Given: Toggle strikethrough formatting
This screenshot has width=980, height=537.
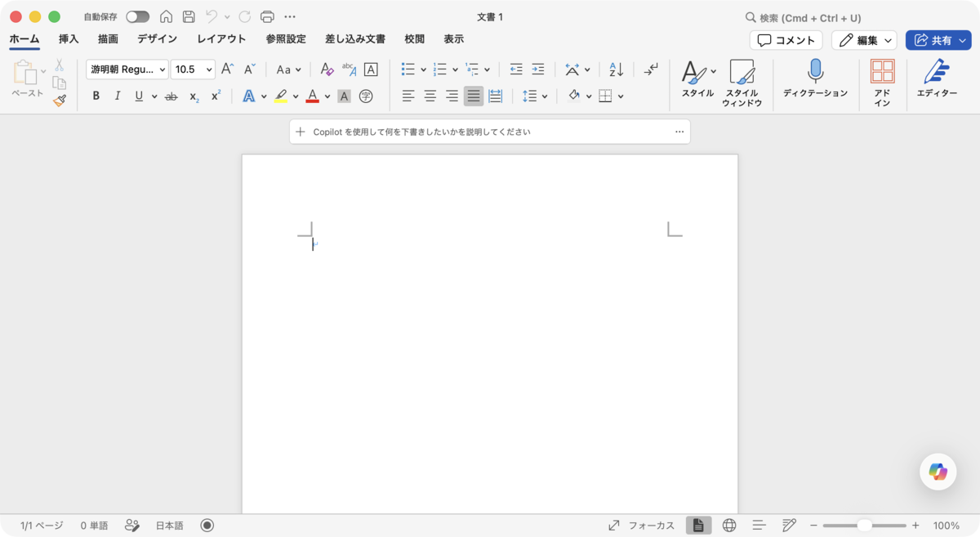Looking at the screenshot, I should coord(171,96).
